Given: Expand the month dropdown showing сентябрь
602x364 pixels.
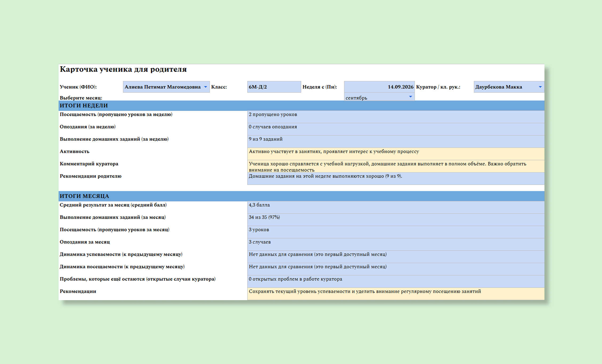Looking at the screenshot, I should click(x=410, y=97).
